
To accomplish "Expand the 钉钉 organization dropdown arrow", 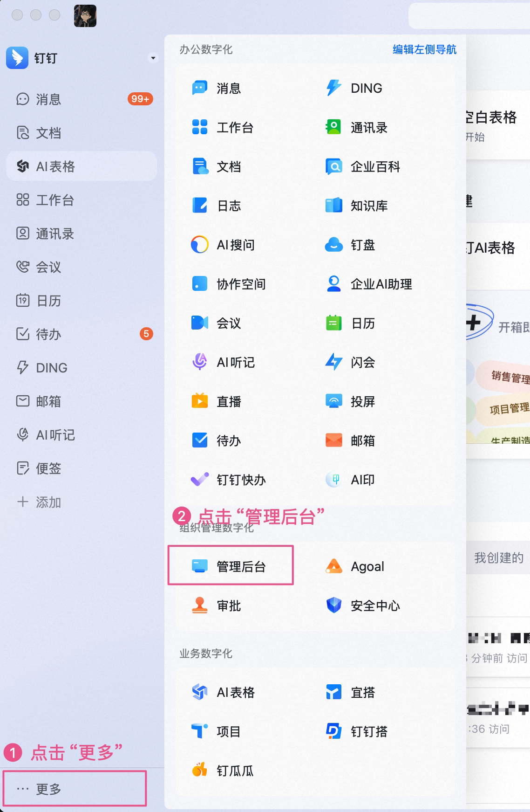I will pyautogui.click(x=153, y=58).
